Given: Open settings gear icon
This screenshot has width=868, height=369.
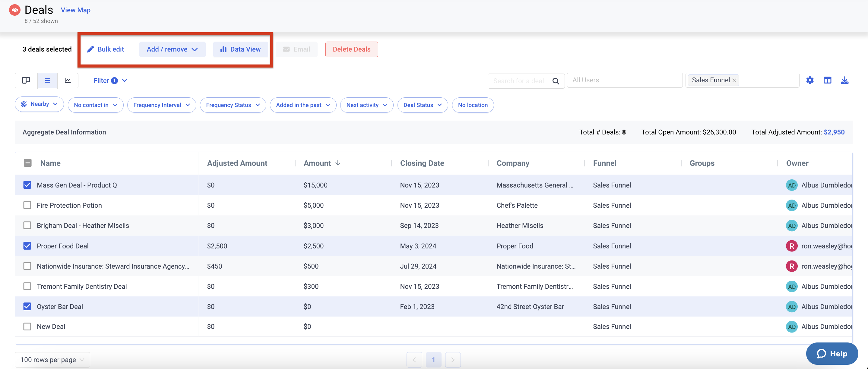Looking at the screenshot, I should (x=810, y=80).
